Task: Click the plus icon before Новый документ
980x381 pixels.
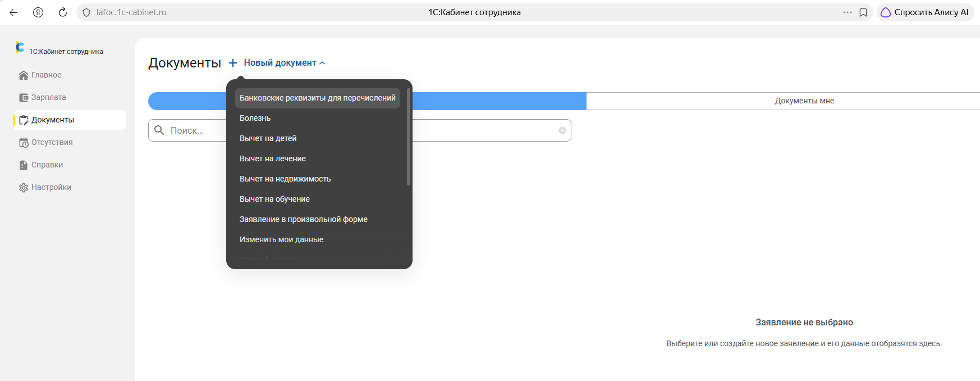Action: [233, 63]
